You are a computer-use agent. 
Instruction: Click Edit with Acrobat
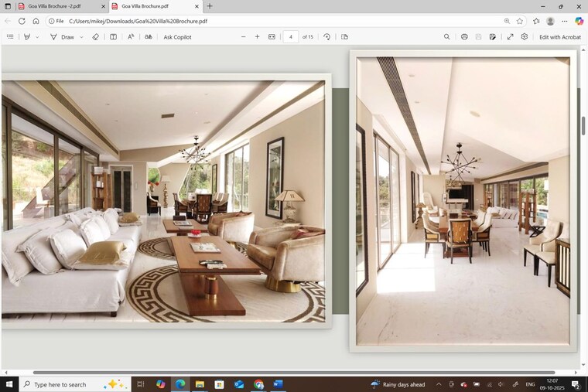560,37
